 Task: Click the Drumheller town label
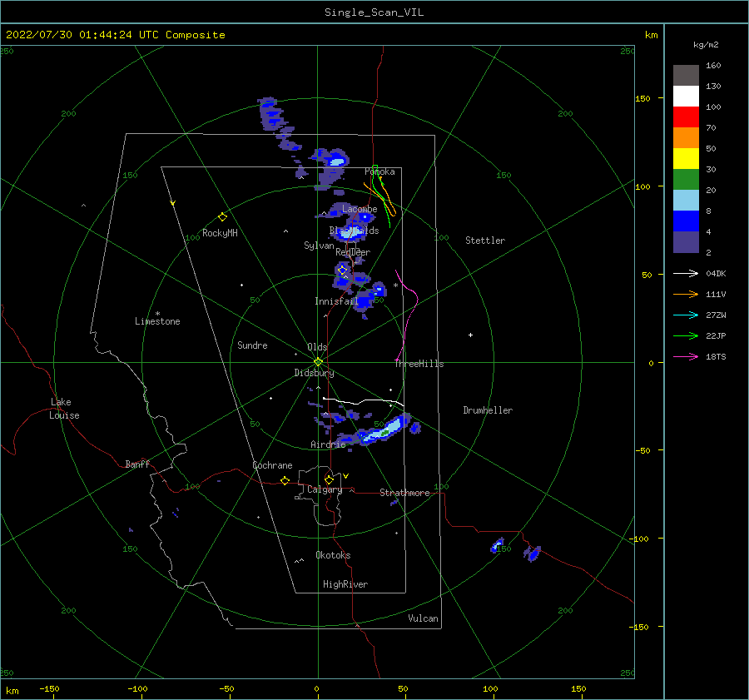click(x=488, y=410)
